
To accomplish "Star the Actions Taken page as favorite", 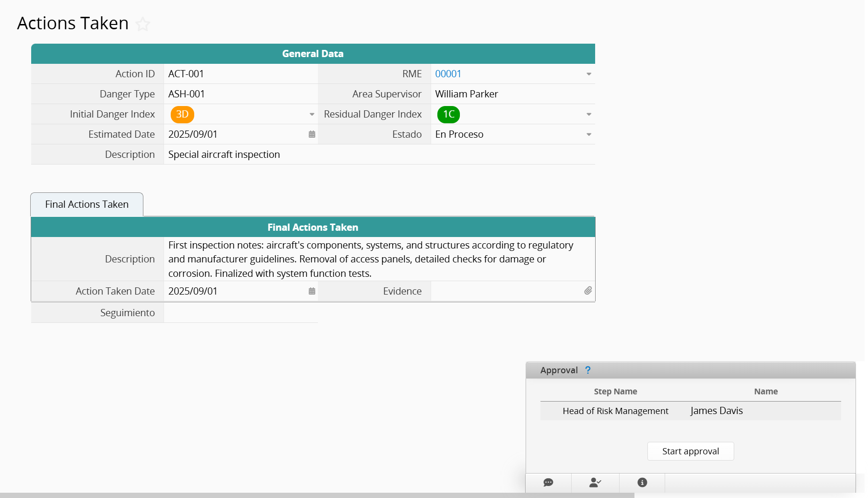I will (142, 24).
